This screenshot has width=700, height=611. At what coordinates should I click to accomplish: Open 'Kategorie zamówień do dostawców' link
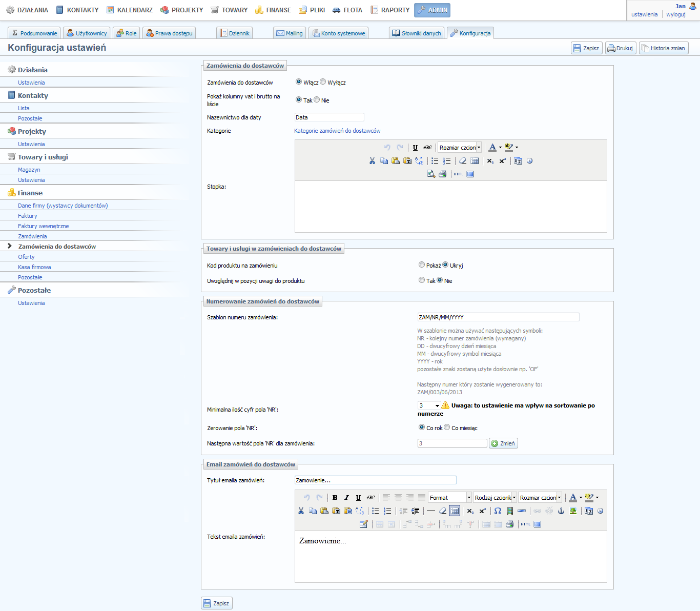tap(337, 131)
